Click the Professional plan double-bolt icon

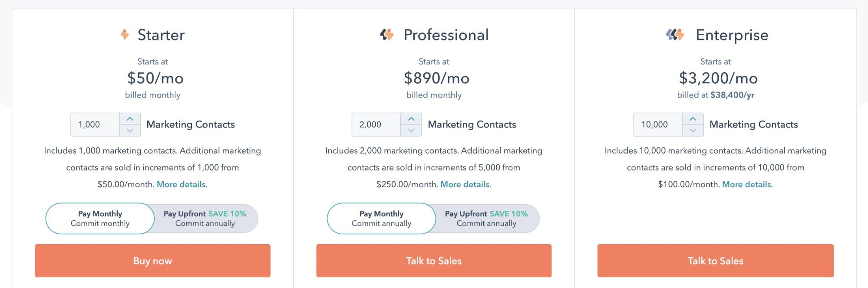click(388, 33)
